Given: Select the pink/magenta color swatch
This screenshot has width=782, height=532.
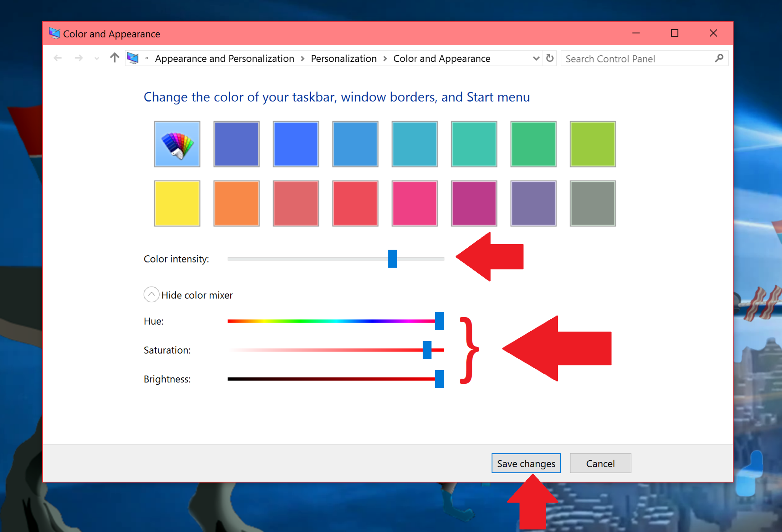Looking at the screenshot, I should [414, 203].
